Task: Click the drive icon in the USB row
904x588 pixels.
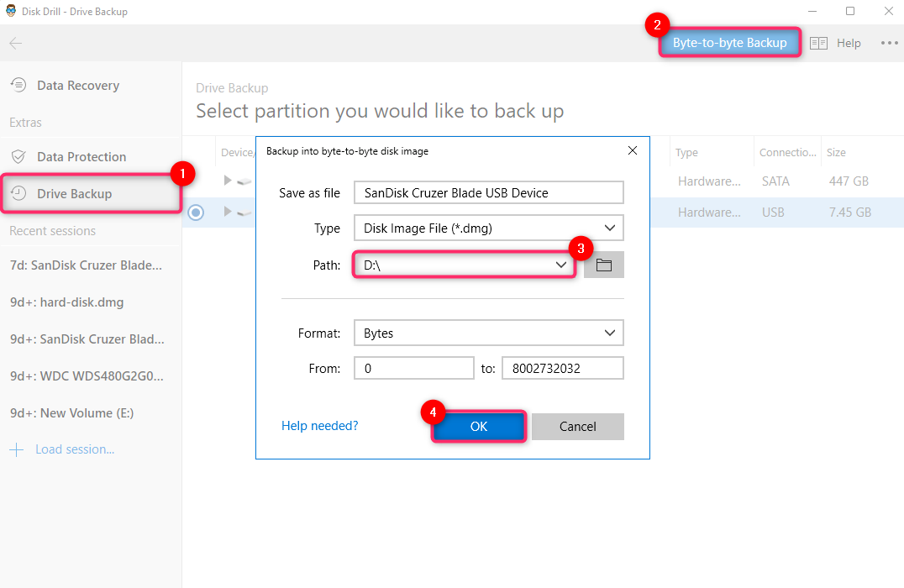Action: 244,213
